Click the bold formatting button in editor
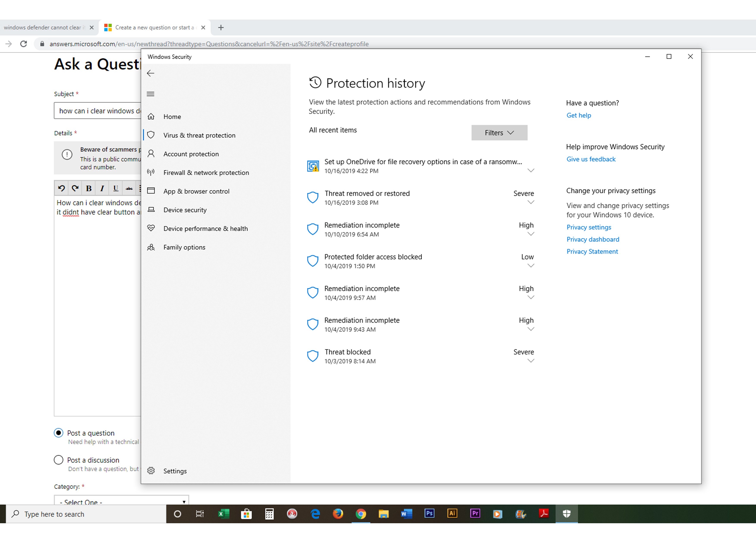Image resolution: width=756 pixels, height=534 pixels. pos(89,188)
